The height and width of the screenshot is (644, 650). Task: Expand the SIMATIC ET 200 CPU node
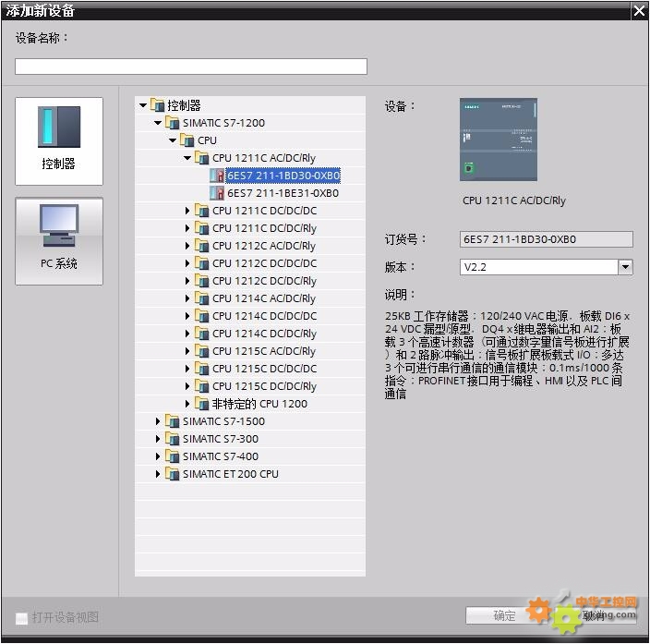pos(158,474)
